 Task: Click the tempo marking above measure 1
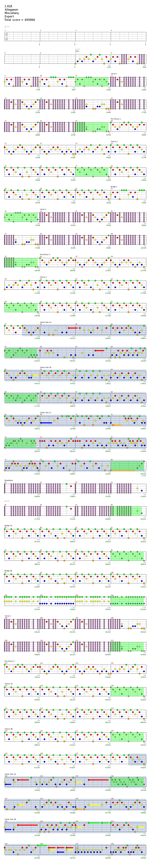[x=7, y=27]
